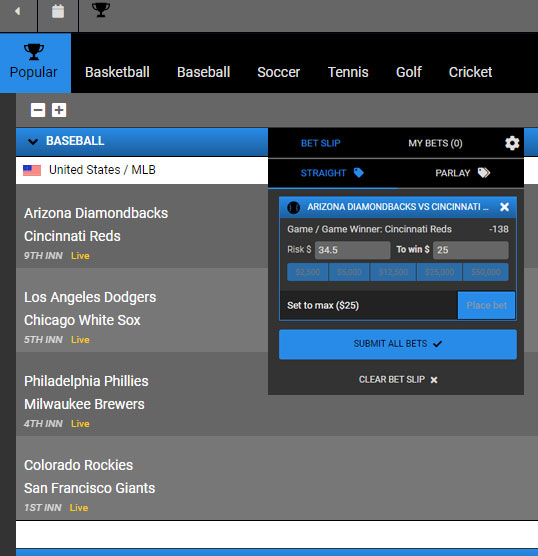The height and width of the screenshot is (556, 538).
Task: Click the trophy icon in top bar
Action: tap(101, 10)
